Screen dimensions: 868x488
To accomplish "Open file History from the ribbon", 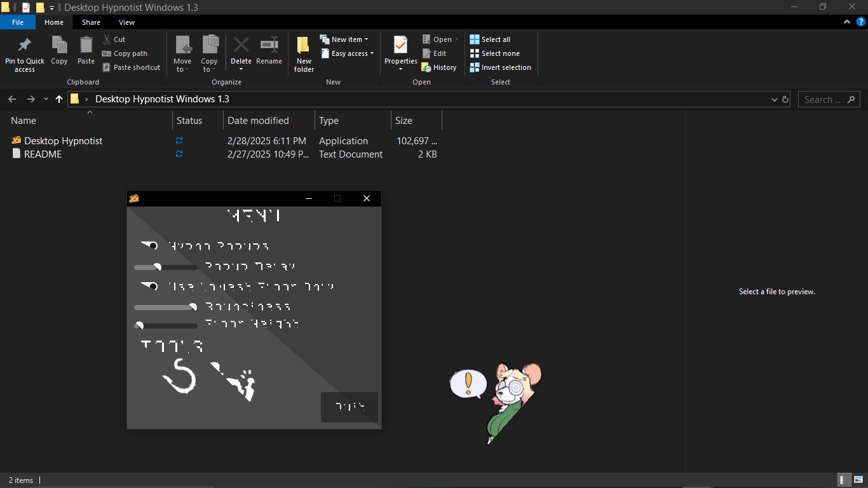I will [439, 67].
